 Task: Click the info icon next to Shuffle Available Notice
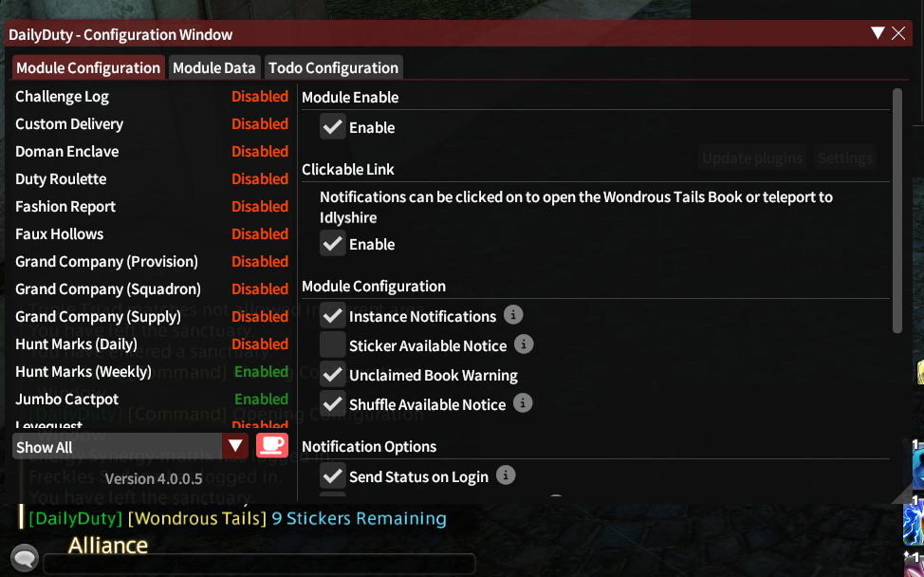pyautogui.click(x=523, y=404)
